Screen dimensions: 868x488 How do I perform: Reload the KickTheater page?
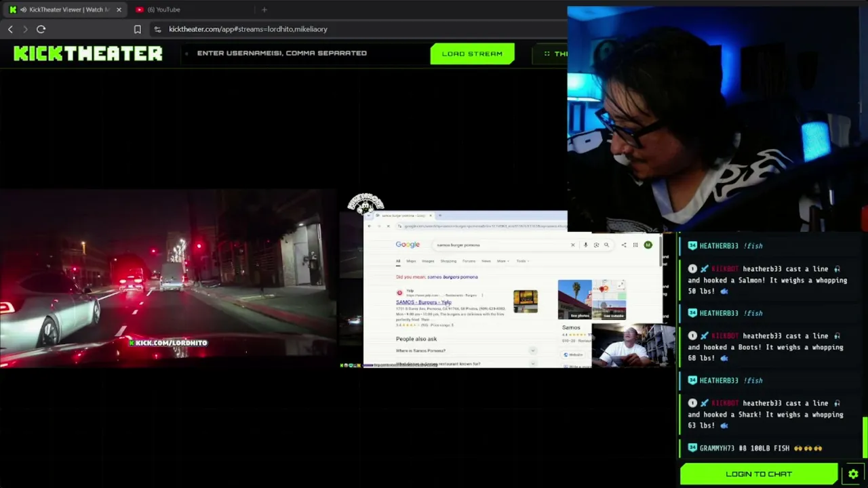click(41, 29)
